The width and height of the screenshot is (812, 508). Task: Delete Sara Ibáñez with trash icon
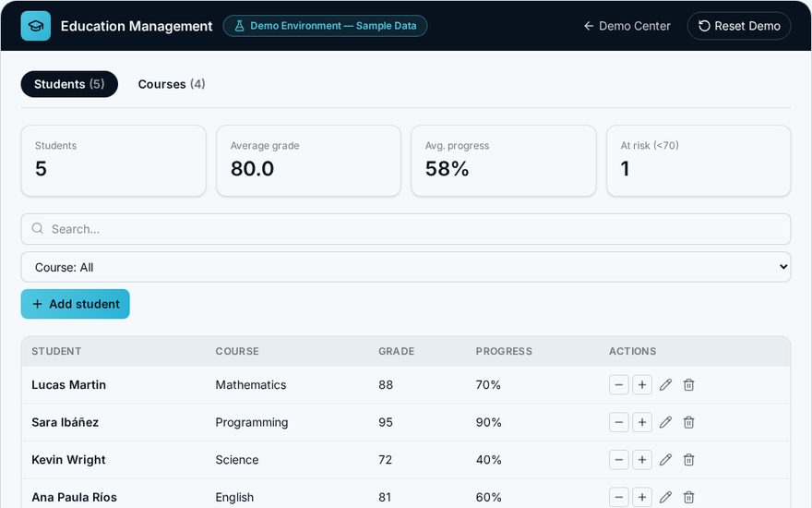click(x=688, y=422)
